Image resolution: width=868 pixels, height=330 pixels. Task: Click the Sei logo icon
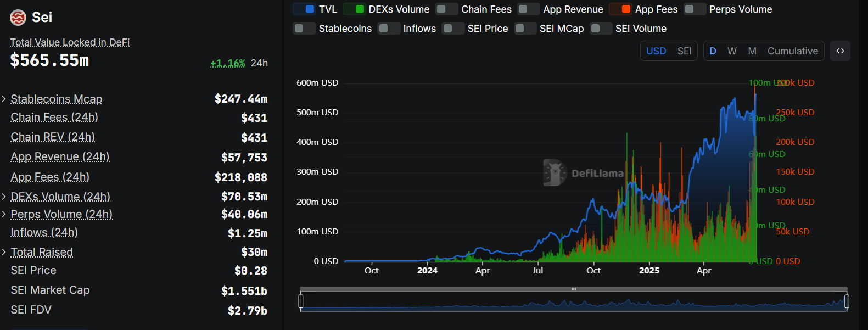click(18, 18)
